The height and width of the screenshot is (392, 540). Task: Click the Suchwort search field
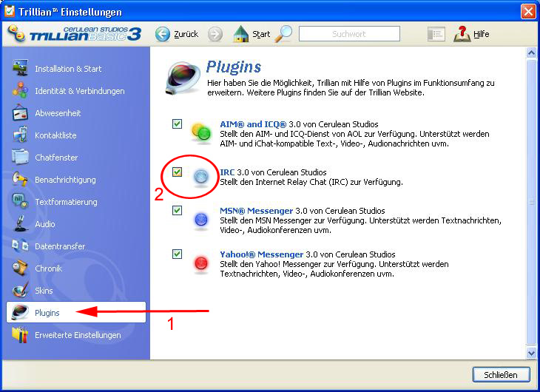(349, 34)
